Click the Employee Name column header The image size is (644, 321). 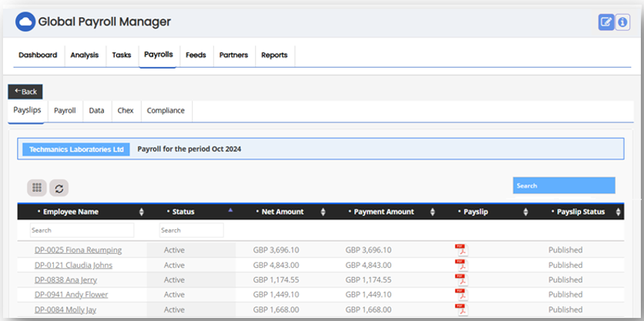71,212
